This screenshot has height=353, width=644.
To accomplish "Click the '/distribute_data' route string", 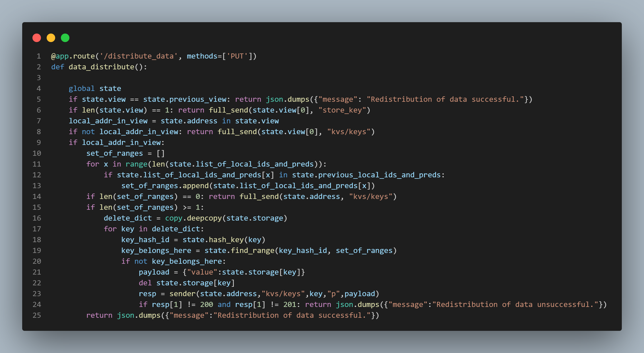I will (x=139, y=56).
